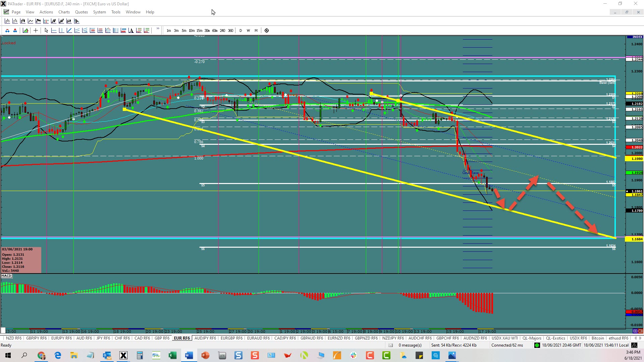This screenshot has height=362, width=644.
Task: Click the step-line chart type icon
Action: point(38,21)
